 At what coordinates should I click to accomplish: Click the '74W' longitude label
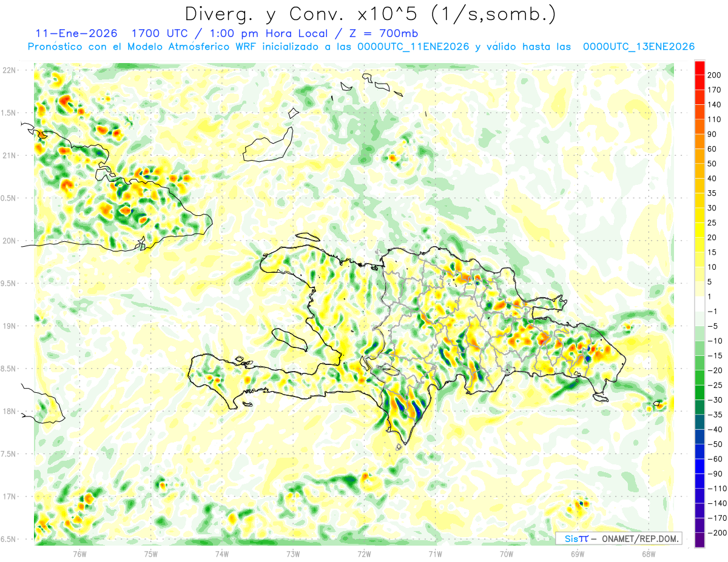point(221,553)
